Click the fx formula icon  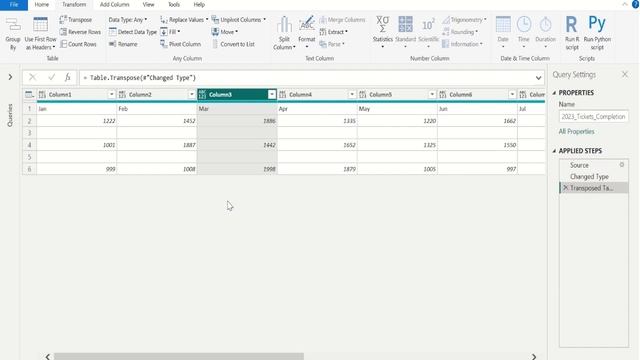click(68, 78)
